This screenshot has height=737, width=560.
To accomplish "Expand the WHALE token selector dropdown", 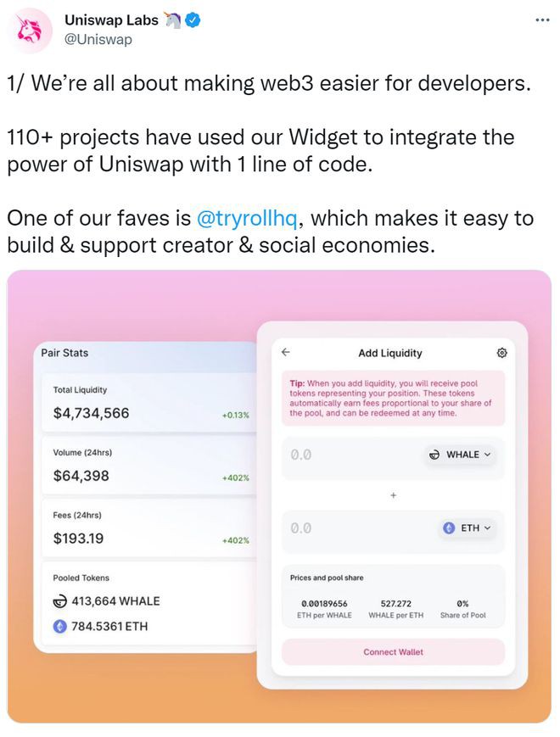I will point(461,455).
